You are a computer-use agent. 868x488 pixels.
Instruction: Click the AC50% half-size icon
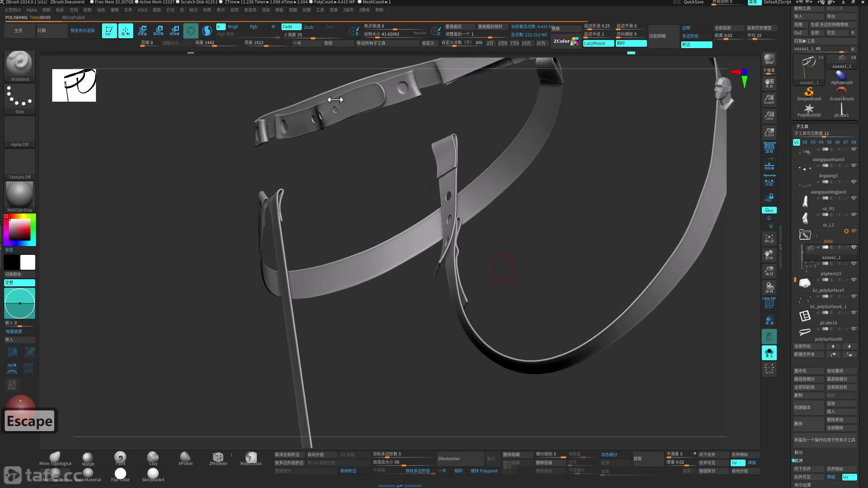769,131
